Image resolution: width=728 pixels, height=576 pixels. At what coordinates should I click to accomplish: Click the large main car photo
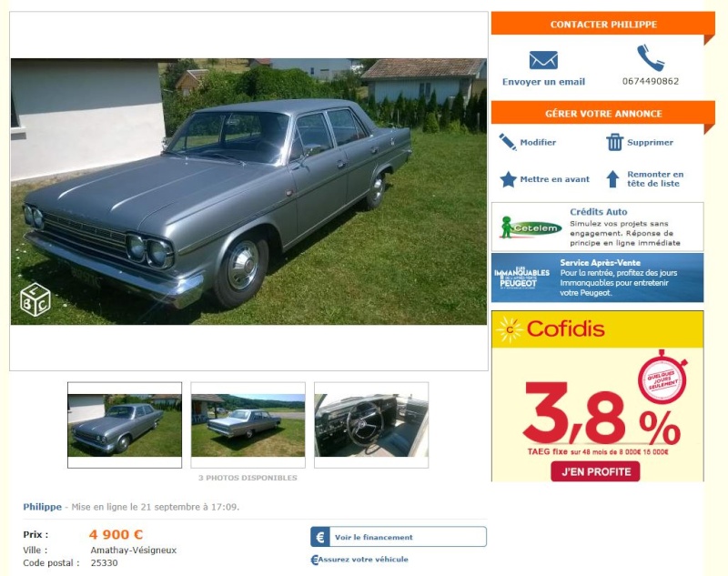click(248, 191)
